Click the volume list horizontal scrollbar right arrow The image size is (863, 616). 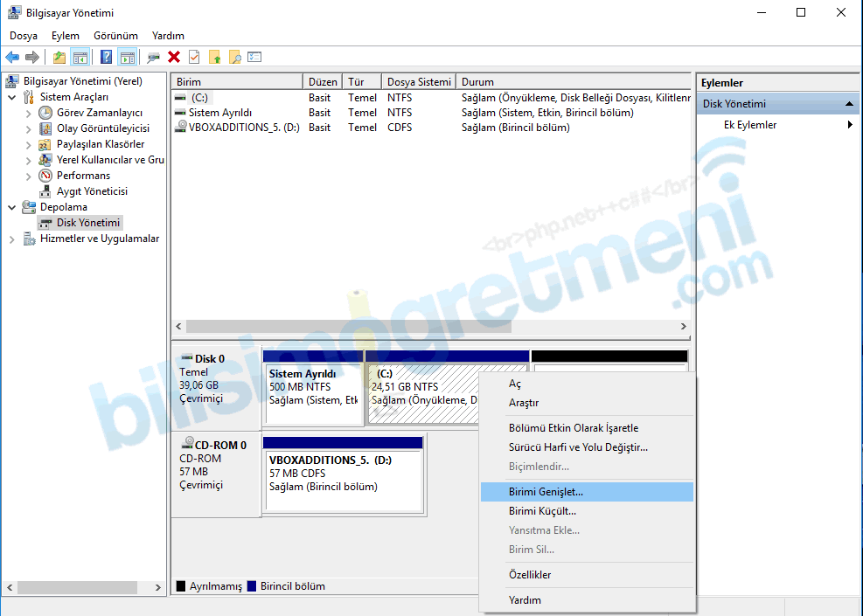683,327
